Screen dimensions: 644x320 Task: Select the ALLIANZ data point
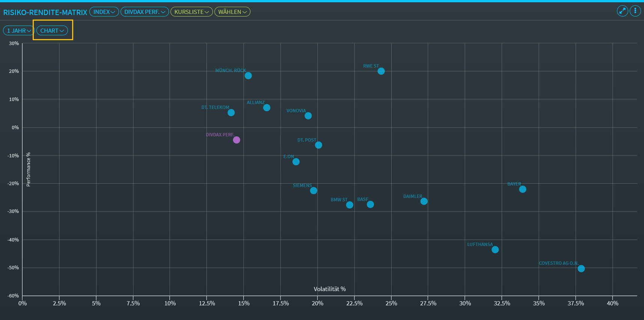(x=267, y=108)
